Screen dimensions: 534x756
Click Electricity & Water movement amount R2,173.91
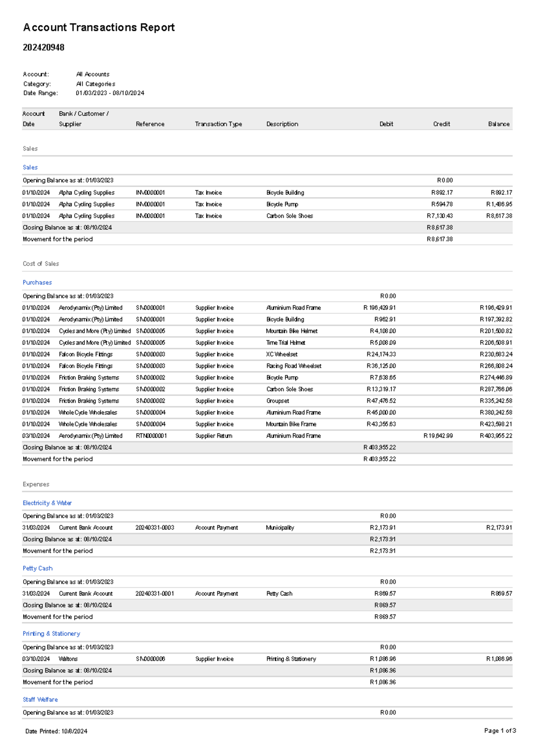pyautogui.click(x=383, y=551)
